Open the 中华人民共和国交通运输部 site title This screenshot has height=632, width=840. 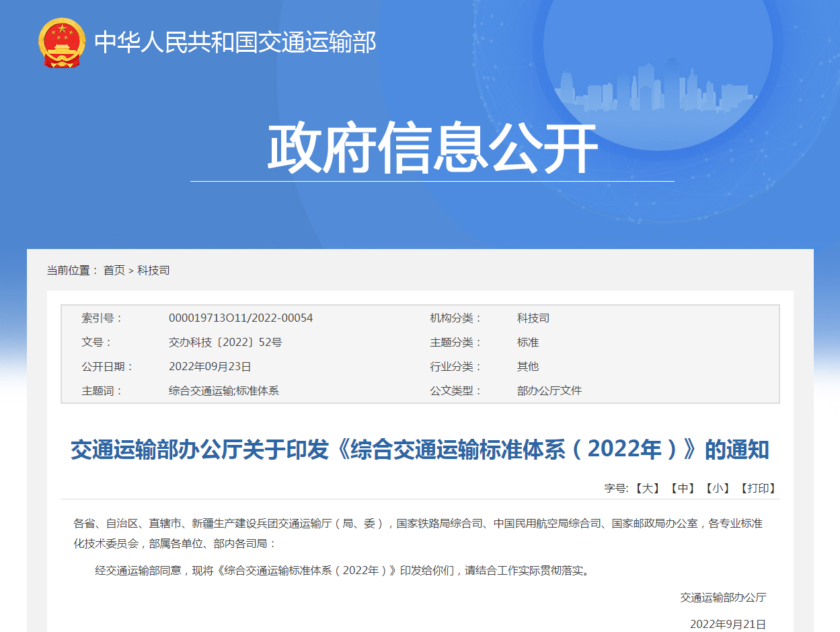pyautogui.click(x=235, y=42)
